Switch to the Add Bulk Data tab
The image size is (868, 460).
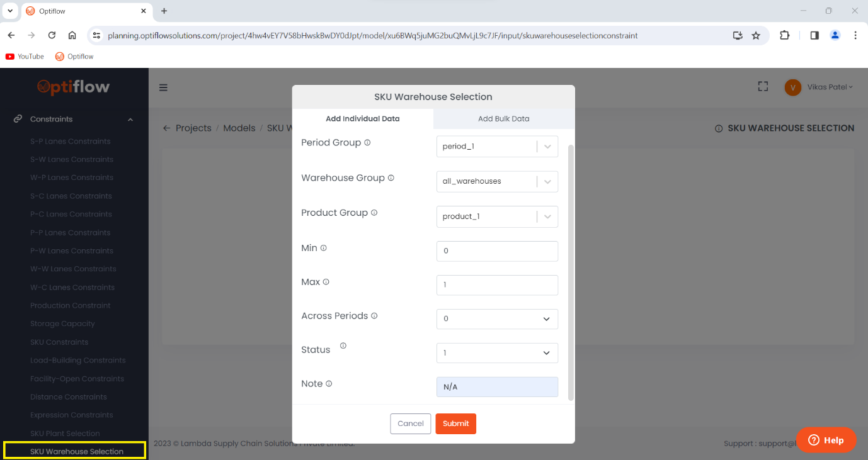tap(503, 118)
